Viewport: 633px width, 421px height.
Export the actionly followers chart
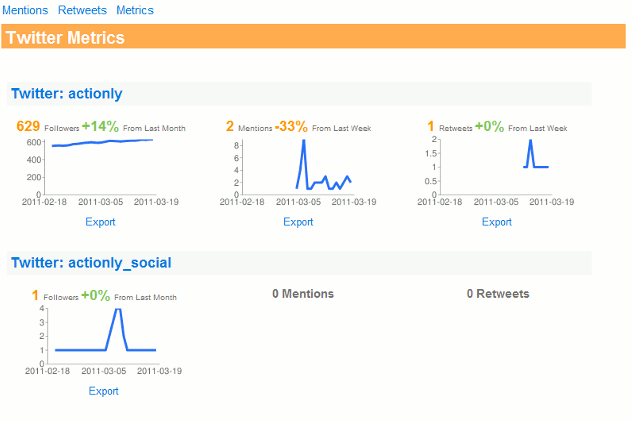click(x=100, y=222)
